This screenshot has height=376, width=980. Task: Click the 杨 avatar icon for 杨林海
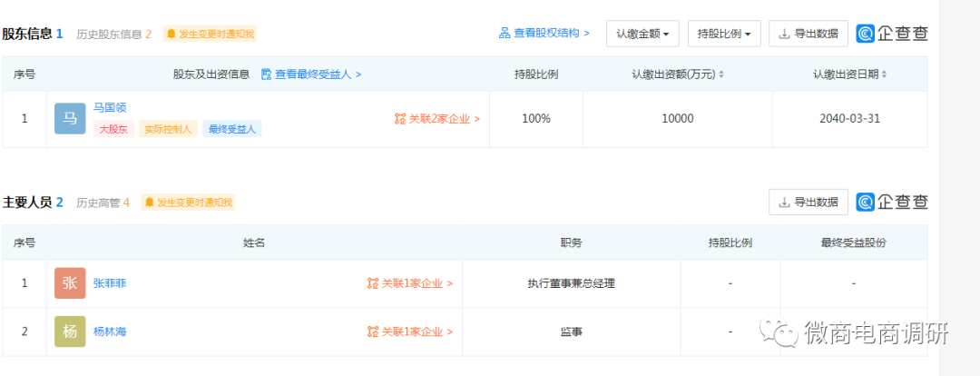tap(70, 331)
